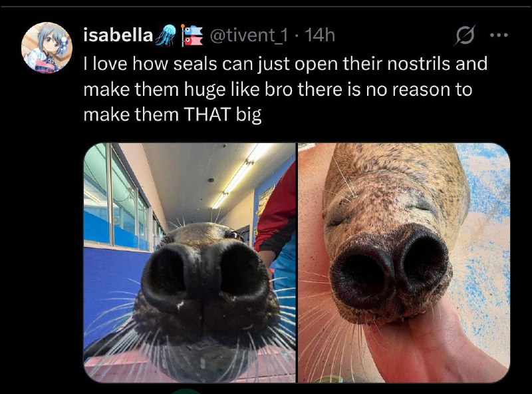Open the left dark seal nose photo
532x394 pixels.
tap(190, 262)
